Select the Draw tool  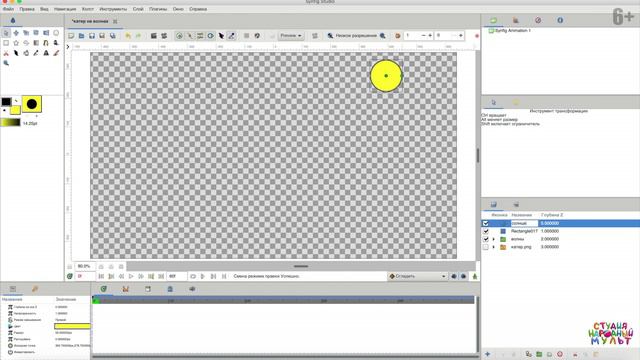click(56, 43)
